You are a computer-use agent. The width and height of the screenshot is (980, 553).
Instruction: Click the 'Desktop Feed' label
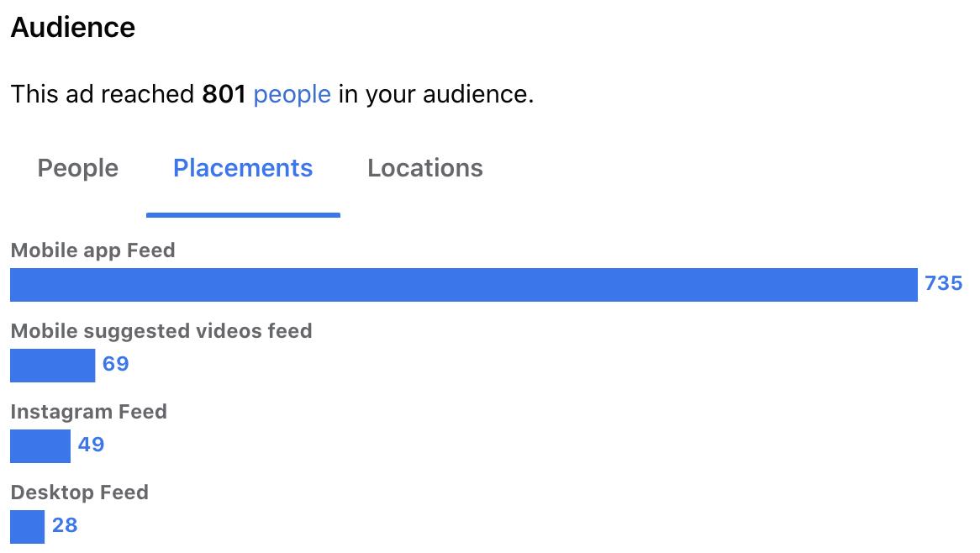click(79, 492)
